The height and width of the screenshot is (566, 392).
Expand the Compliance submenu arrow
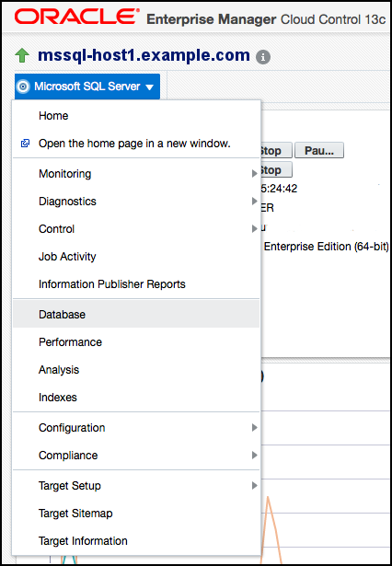coord(255,456)
